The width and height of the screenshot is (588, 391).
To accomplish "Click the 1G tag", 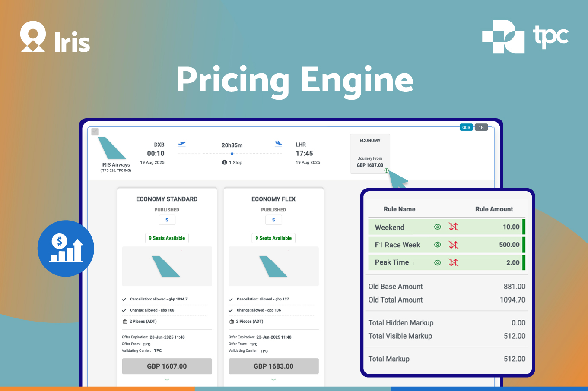I will (481, 127).
